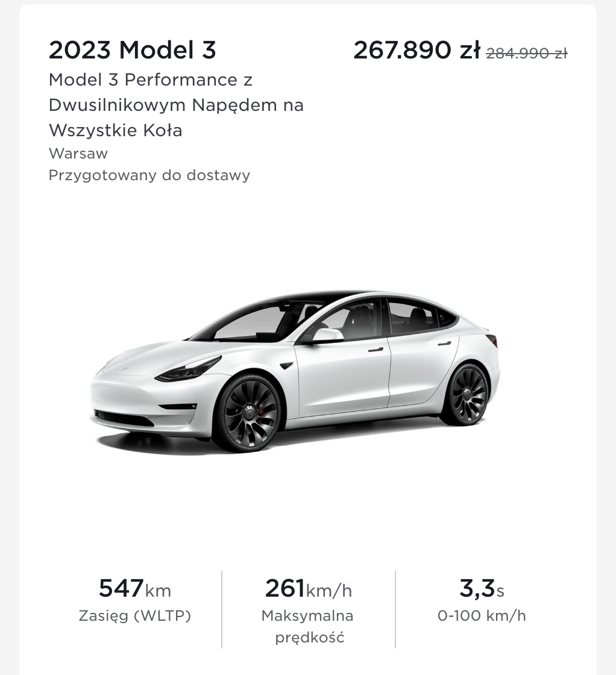Image resolution: width=616 pixels, height=675 pixels.
Task: Click the 0-100 km/h label
Action: click(x=482, y=616)
